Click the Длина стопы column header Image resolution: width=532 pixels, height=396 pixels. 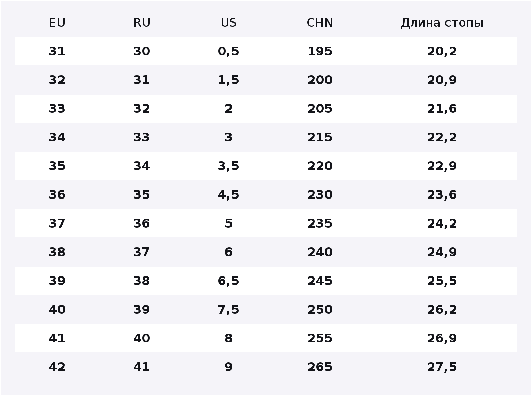click(442, 23)
